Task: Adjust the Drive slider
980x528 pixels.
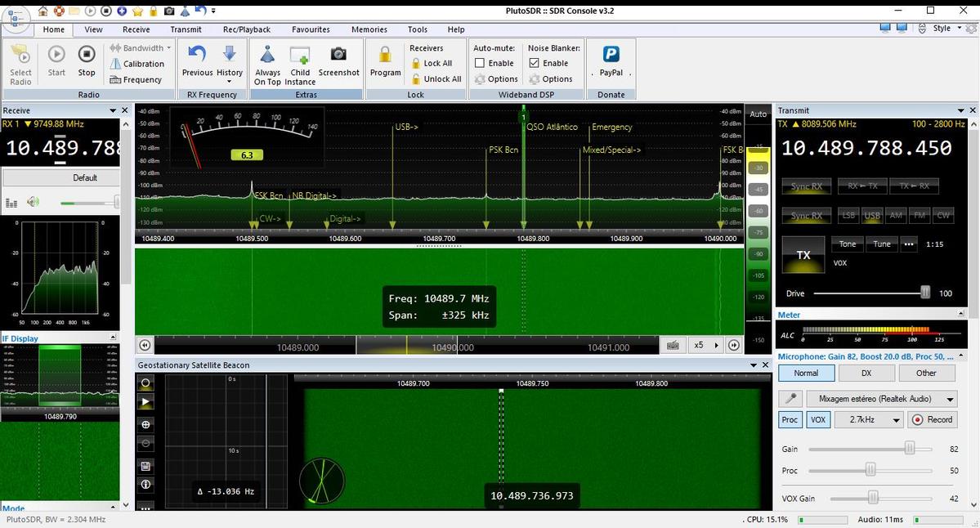Action: [925, 293]
